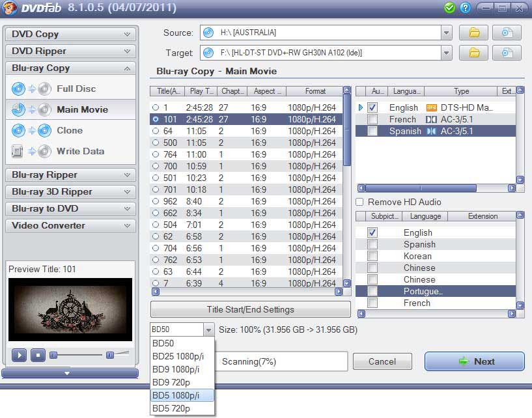Select title 764 radio button
The width and height of the screenshot is (532, 418).
point(156,154)
